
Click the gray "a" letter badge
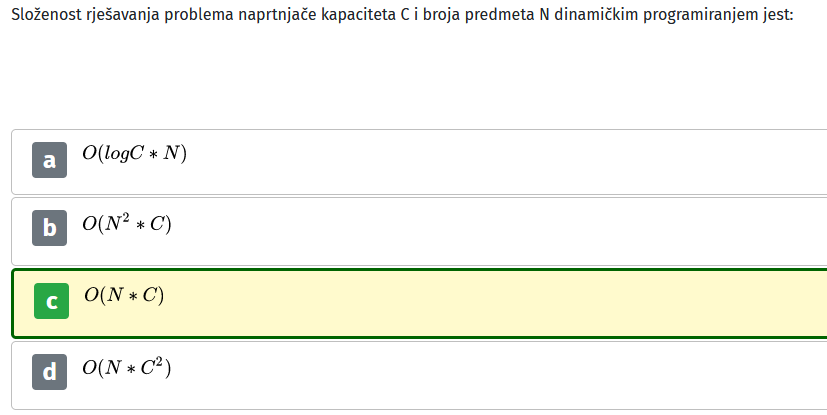pos(50,160)
